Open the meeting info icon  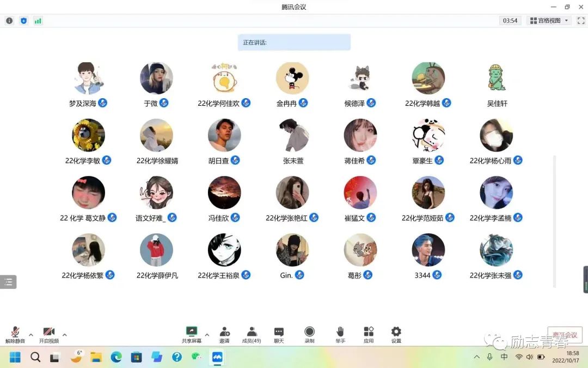[x=9, y=21]
